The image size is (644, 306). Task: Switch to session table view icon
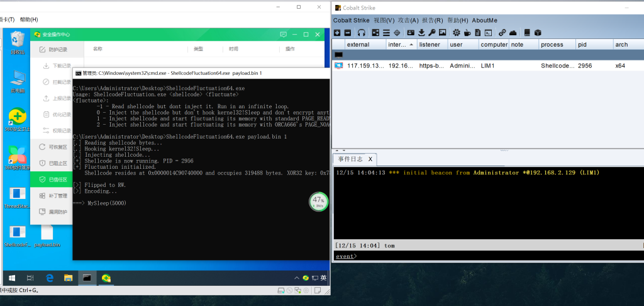click(386, 33)
